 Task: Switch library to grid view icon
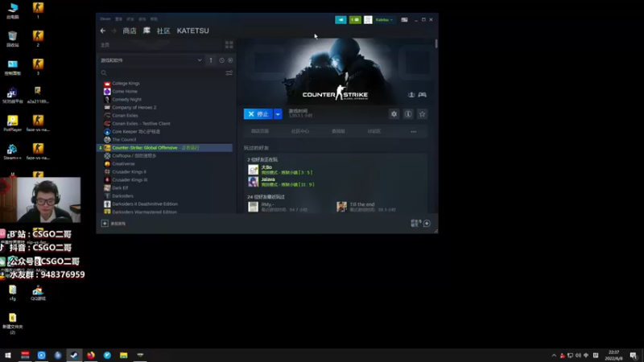229,44
